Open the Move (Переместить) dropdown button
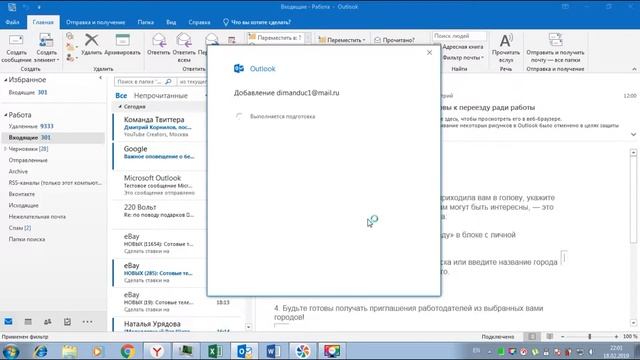Image resolution: width=640 pixels, height=360 pixels. [341, 40]
